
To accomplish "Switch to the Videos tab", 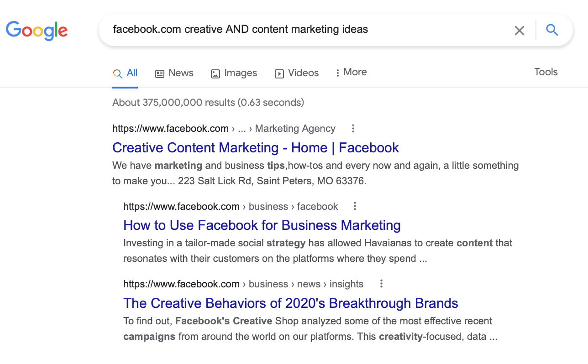I will click(x=303, y=73).
